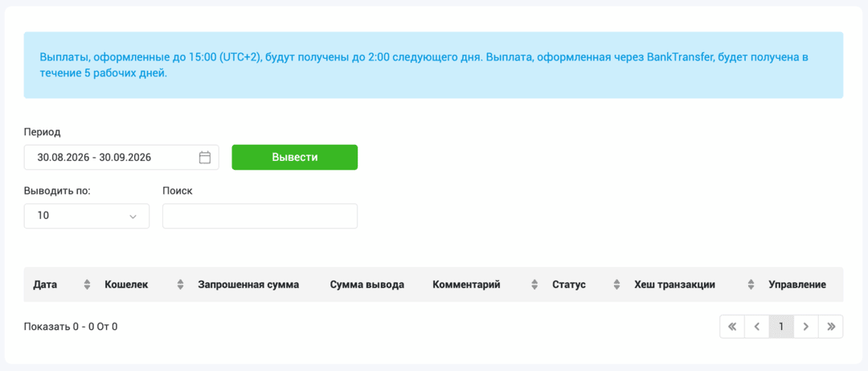Focus the Поиск search input field
The width and height of the screenshot is (868, 371).
point(260,216)
